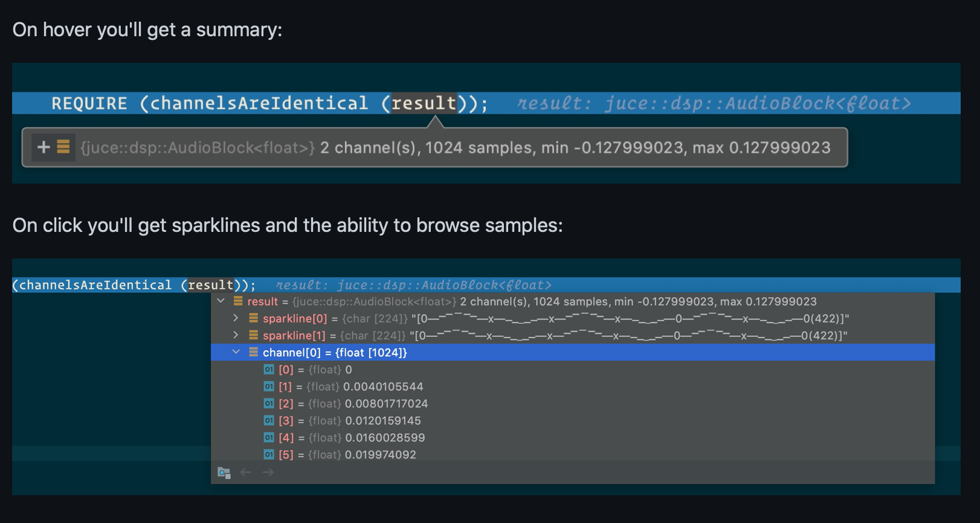
Task: Select the channel[0] = {float [1024]} row
Action: tap(573, 352)
